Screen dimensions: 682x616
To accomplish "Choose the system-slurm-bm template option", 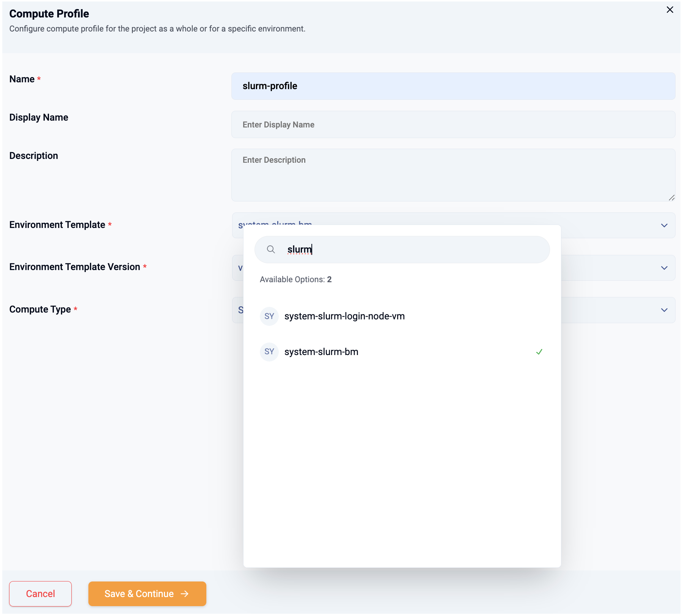I will [321, 352].
